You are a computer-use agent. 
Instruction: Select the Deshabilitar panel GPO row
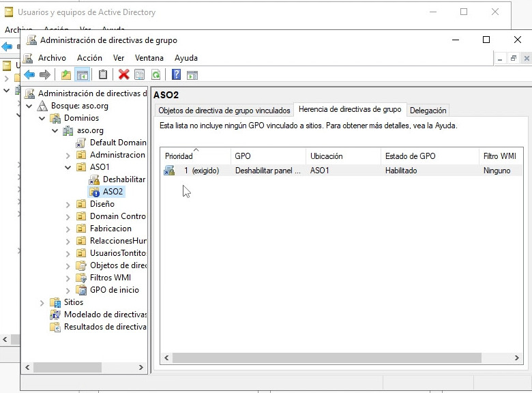pos(267,171)
